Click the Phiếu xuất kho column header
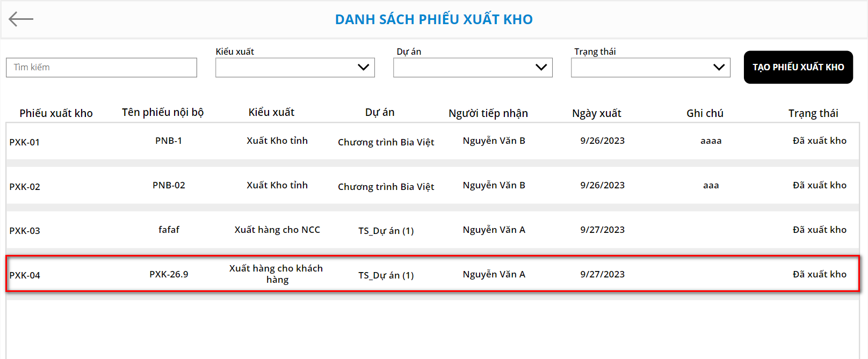 (56, 113)
